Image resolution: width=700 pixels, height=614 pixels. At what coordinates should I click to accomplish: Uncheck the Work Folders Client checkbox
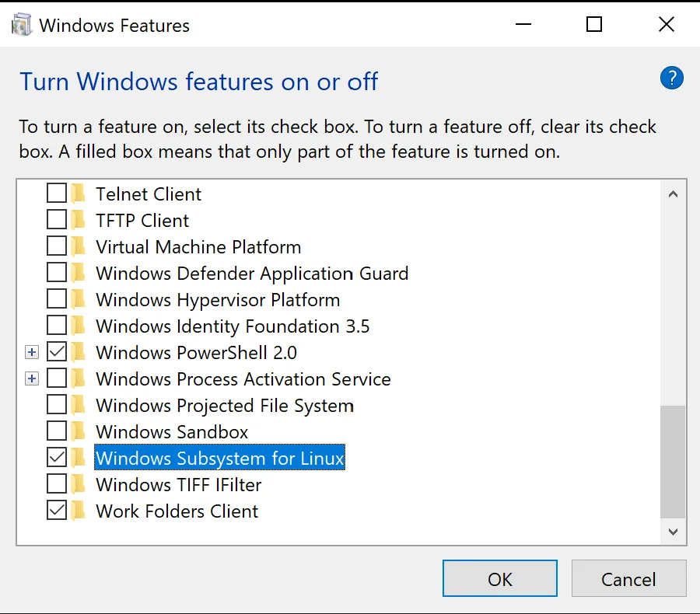(57, 510)
